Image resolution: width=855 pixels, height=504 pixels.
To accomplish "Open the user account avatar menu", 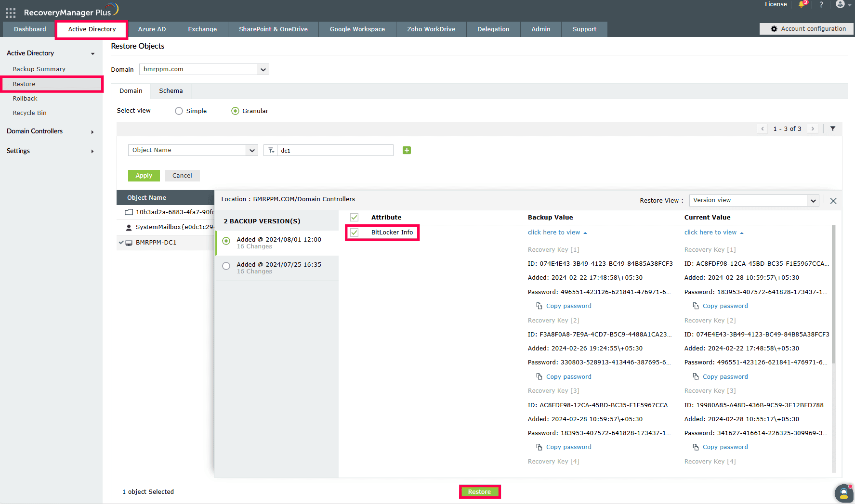I will (841, 4).
